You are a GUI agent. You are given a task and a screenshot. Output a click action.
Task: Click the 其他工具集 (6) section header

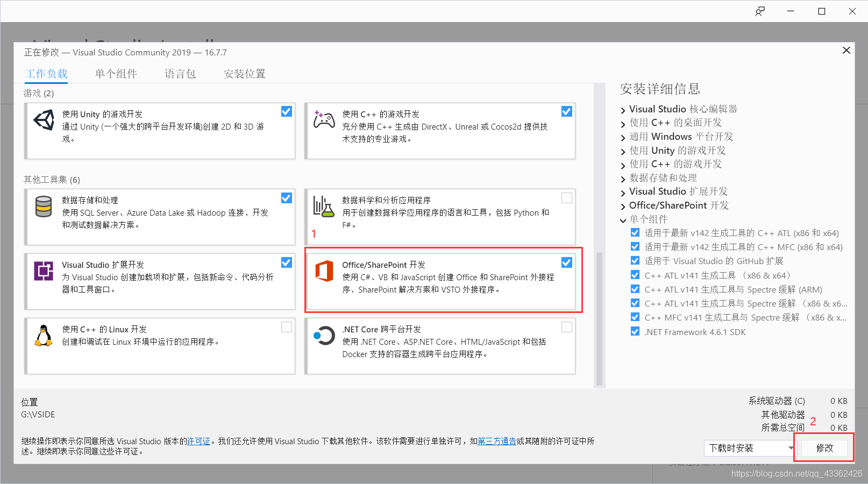click(x=52, y=180)
